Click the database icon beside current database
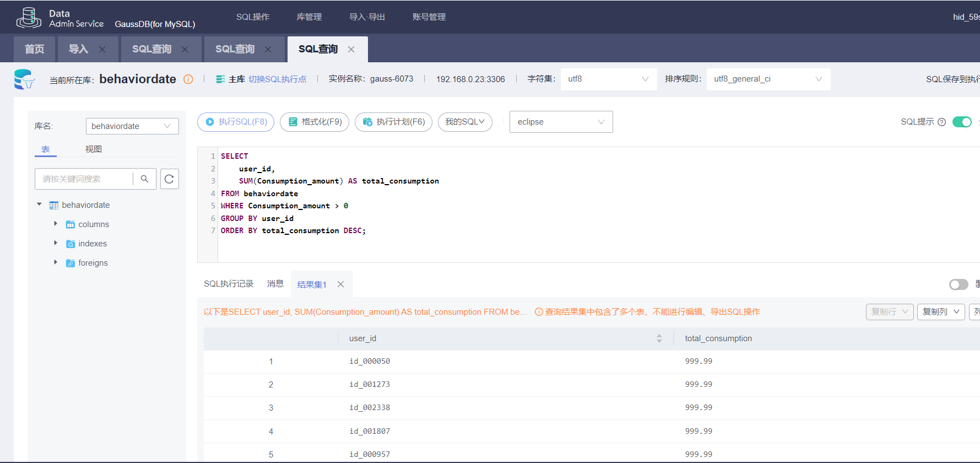980x463 pixels. [24, 79]
